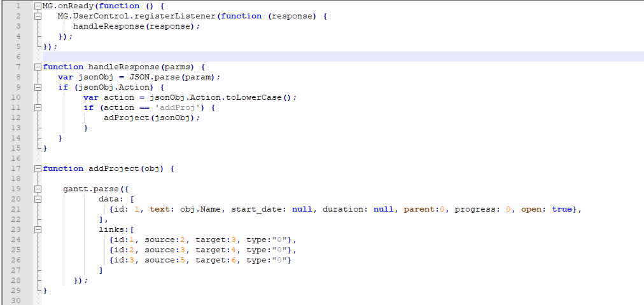644x305 pixels.
Task: Click on JSON.parse(param) on line 8
Action: [172, 77]
